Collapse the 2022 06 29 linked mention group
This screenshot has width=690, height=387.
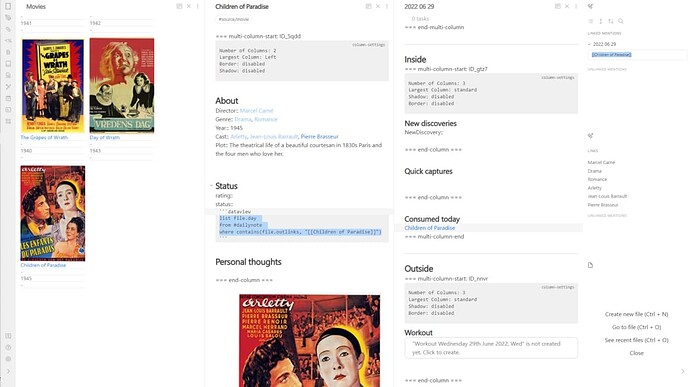(589, 44)
